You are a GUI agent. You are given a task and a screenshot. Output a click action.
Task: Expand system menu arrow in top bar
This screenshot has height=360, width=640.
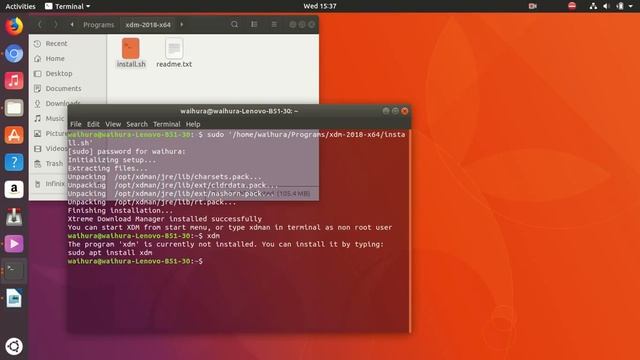[630, 6]
